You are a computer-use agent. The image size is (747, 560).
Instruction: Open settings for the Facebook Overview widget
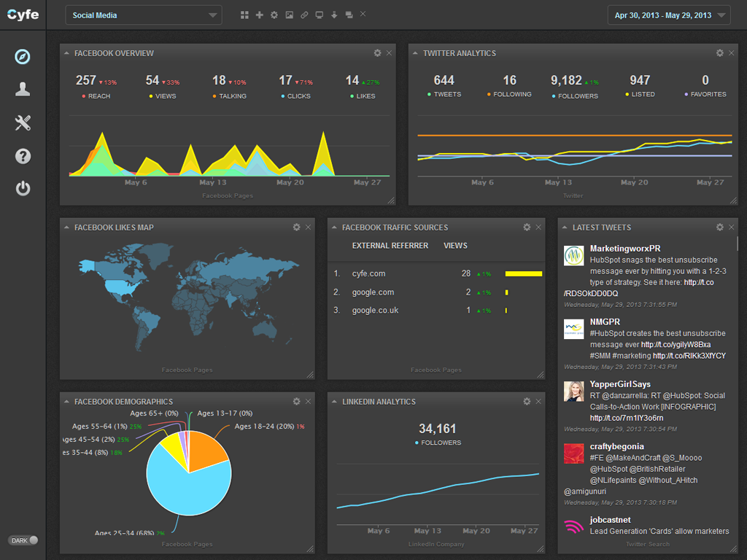pyautogui.click(x=376, y=52)
